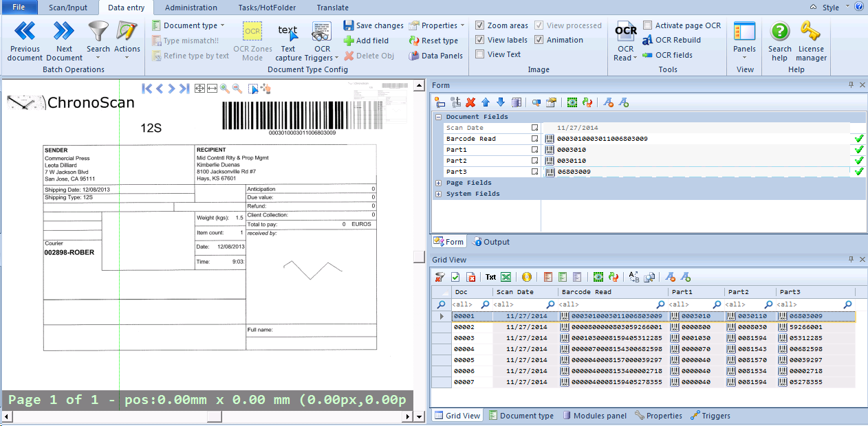Click the document viewer horizontal scrollbar thumb
Viewport: 868px width, 426px height.
pyautogui.click(x=215, y=416)
